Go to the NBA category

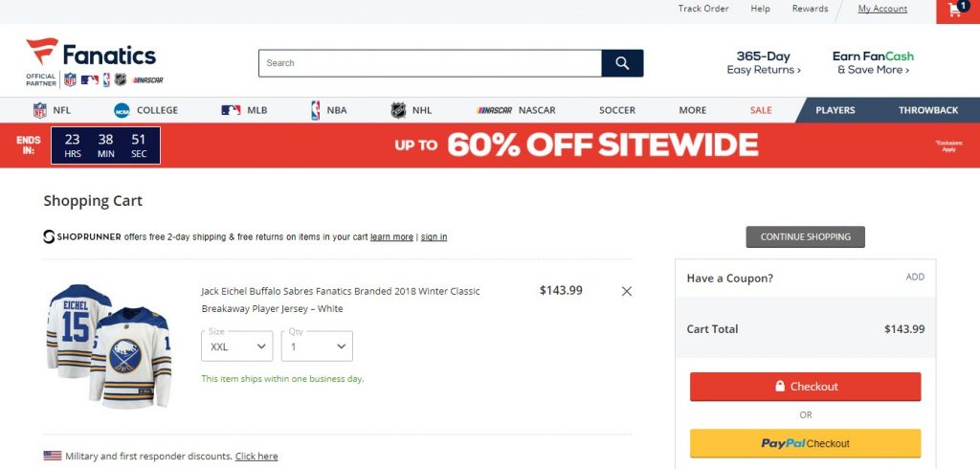pos(327,110)
